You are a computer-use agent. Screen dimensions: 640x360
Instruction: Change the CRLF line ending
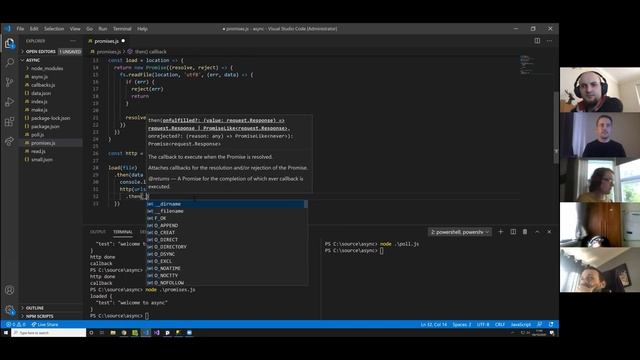pyautogui.click(x=500, y=324)
